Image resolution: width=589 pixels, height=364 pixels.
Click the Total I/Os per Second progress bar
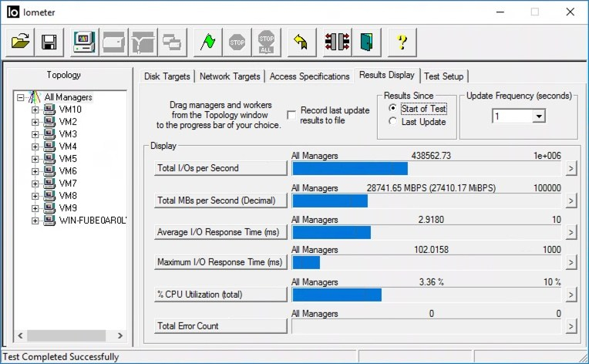426,169
